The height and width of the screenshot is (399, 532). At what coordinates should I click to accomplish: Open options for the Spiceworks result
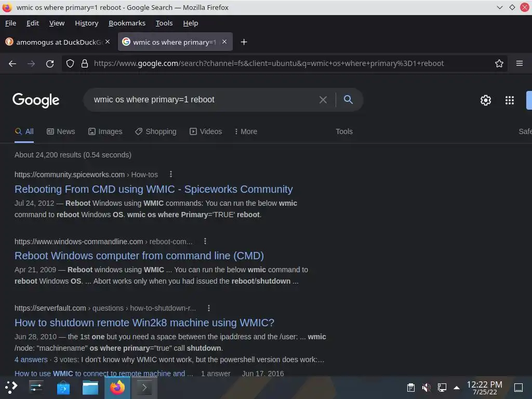(170, 174)
